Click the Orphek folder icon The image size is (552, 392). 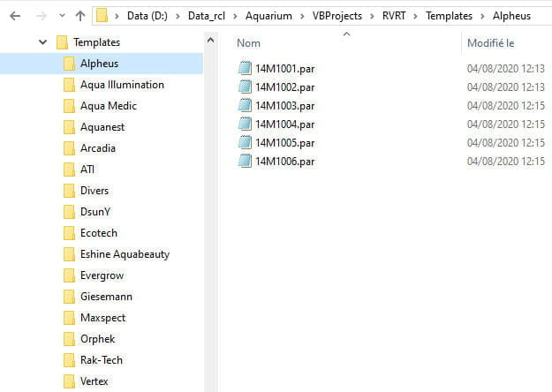[69, 339]
